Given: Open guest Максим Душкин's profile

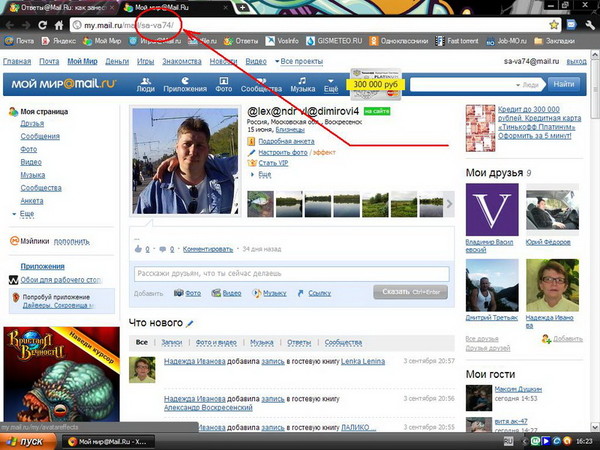Looking at the screenshot, I should click(x=518, y=389).
